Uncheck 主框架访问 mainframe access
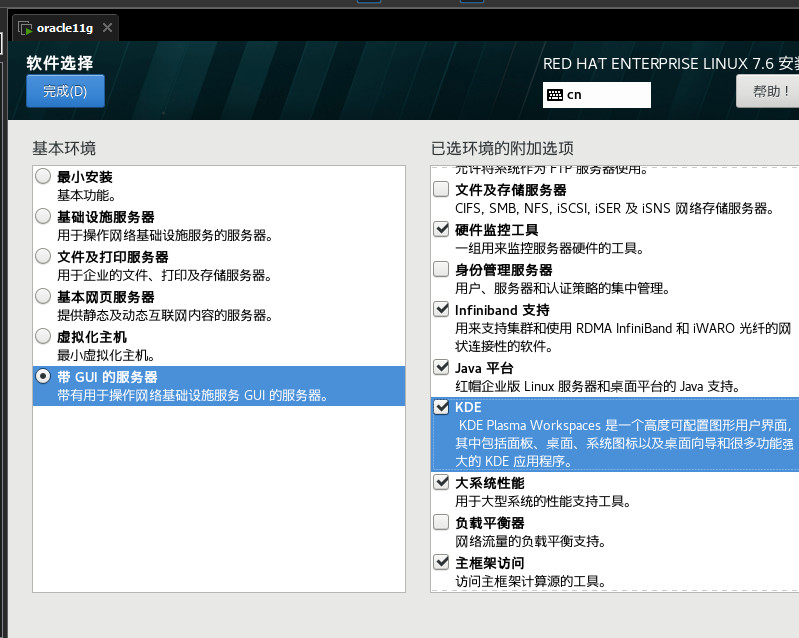The width and height of the screenshot is (799, 638). [441, 562]
